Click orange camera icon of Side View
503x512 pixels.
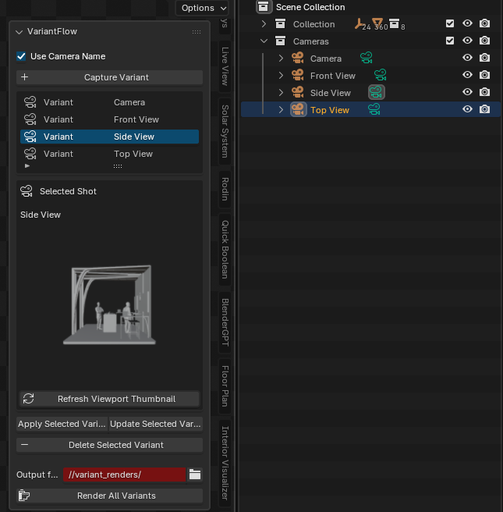298,92
